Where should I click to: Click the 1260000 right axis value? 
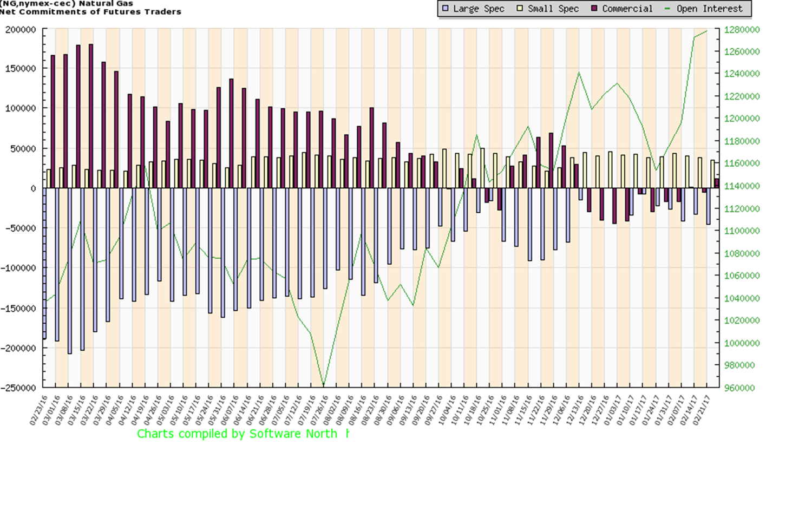(x=742, y=52)
